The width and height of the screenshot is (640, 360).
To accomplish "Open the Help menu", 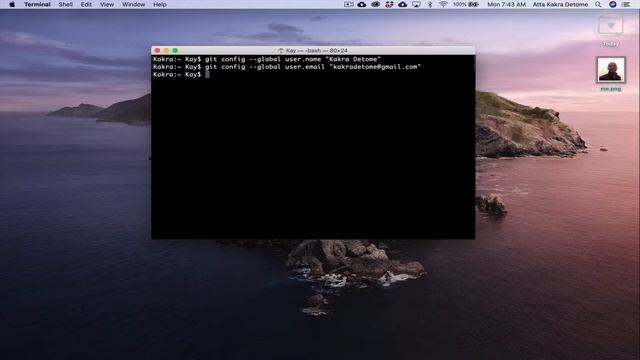I will coord(160,4).
